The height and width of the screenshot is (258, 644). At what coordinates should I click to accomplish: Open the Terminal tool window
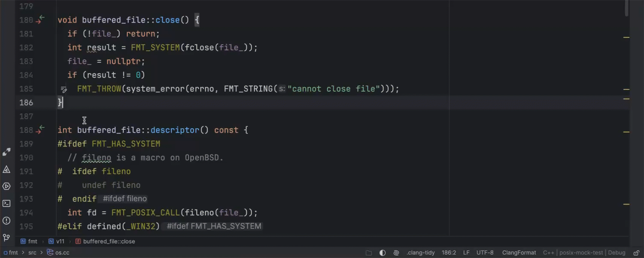click(x=6, y=203)
